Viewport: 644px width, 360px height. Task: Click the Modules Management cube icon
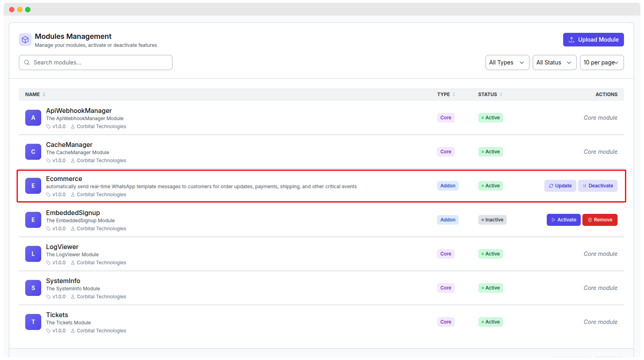(25, 40)
